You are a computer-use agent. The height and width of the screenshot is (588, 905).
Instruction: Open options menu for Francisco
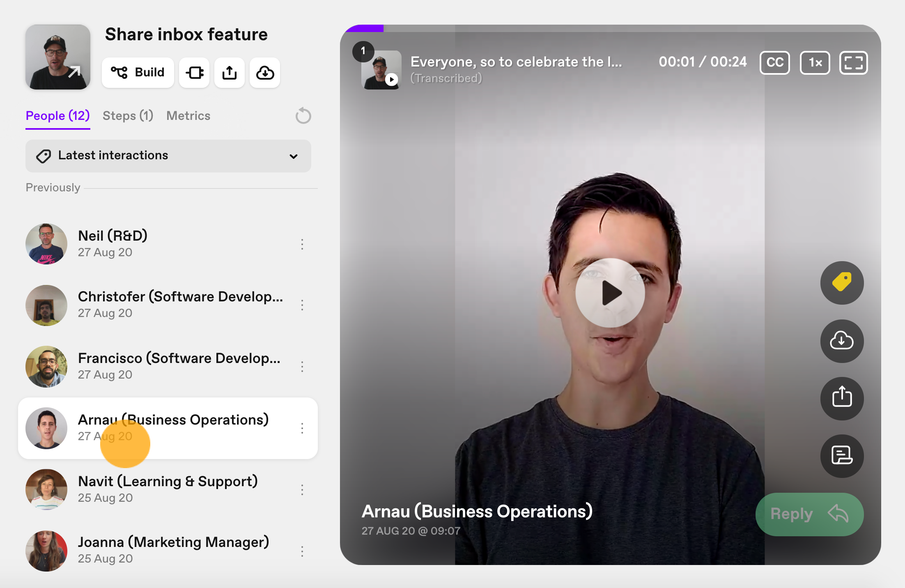coord(302,367)
